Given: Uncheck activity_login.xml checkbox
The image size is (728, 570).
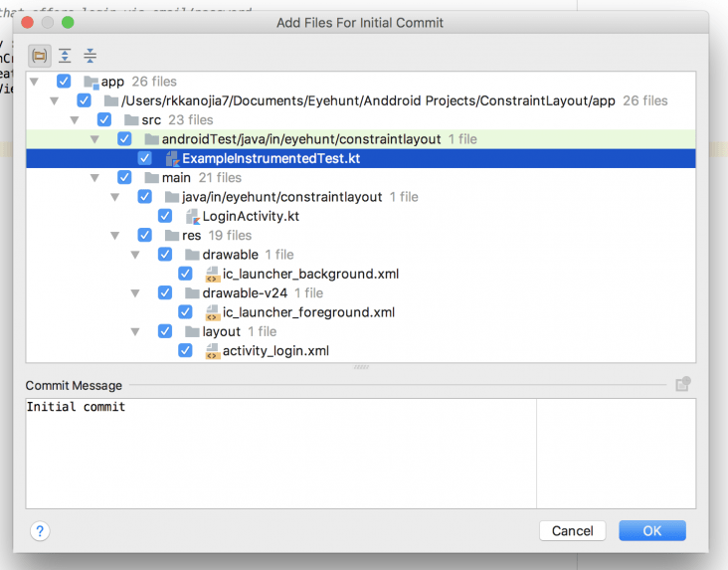Looking at the screenshot, I should [185, 351].
